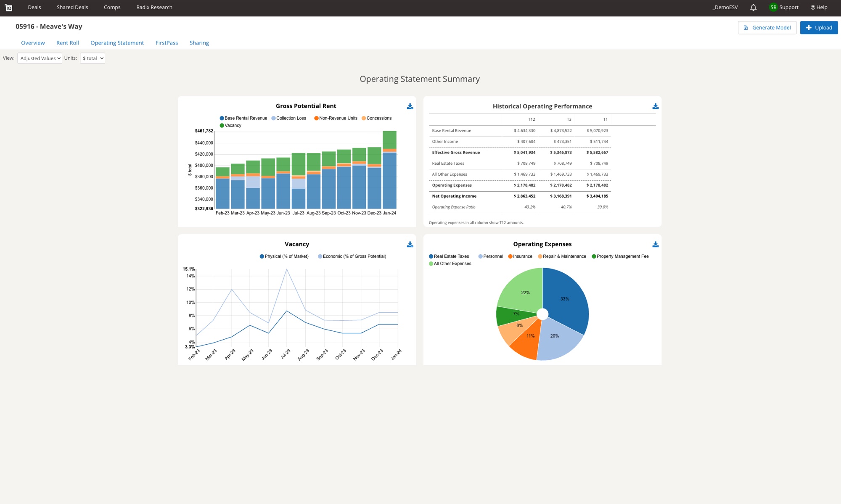The image size is (841, 504).
Task: Toggle Real Estate Taxes legend entry
Action: pos(449,256)
